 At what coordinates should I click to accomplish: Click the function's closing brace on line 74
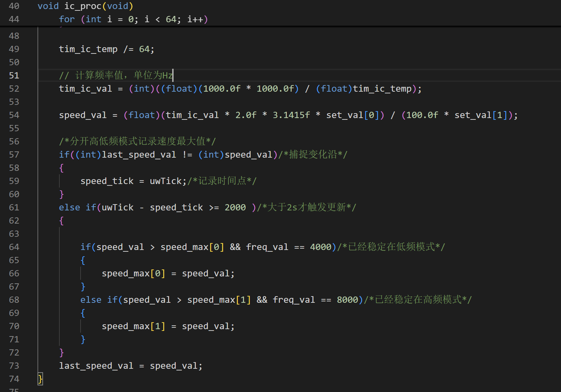coord(40,379)
